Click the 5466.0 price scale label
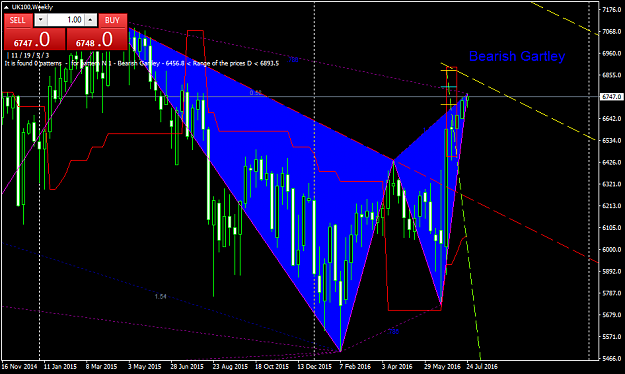This screenshot has width=625, height=374. tap(611, 358)
